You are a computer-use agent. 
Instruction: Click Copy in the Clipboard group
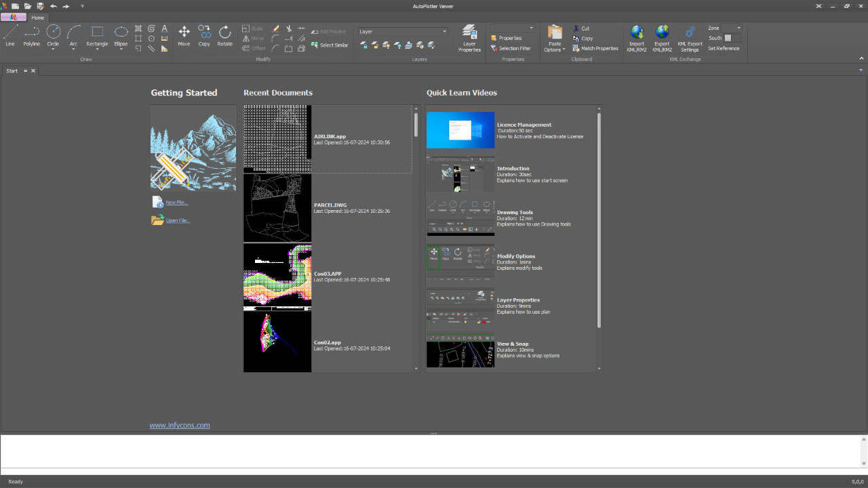[583, 39]
